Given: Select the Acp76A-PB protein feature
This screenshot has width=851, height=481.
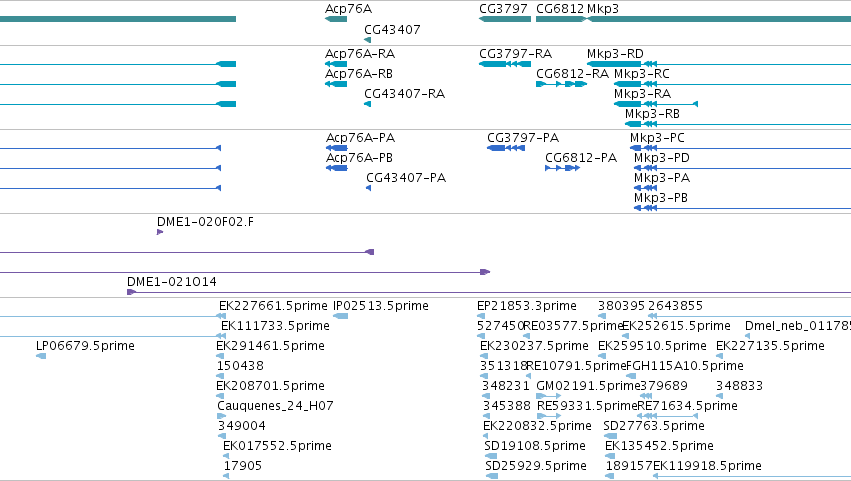Looking at the screenshot, I should [336, 168].
